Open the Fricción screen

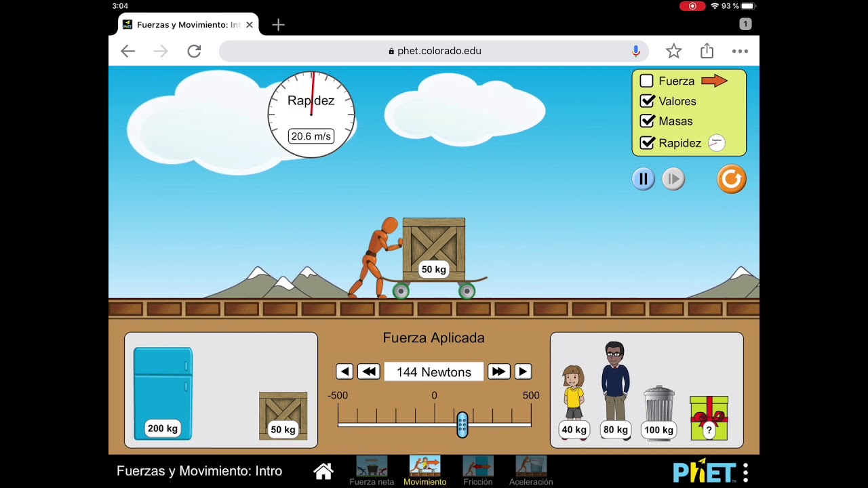click(478, 471)
